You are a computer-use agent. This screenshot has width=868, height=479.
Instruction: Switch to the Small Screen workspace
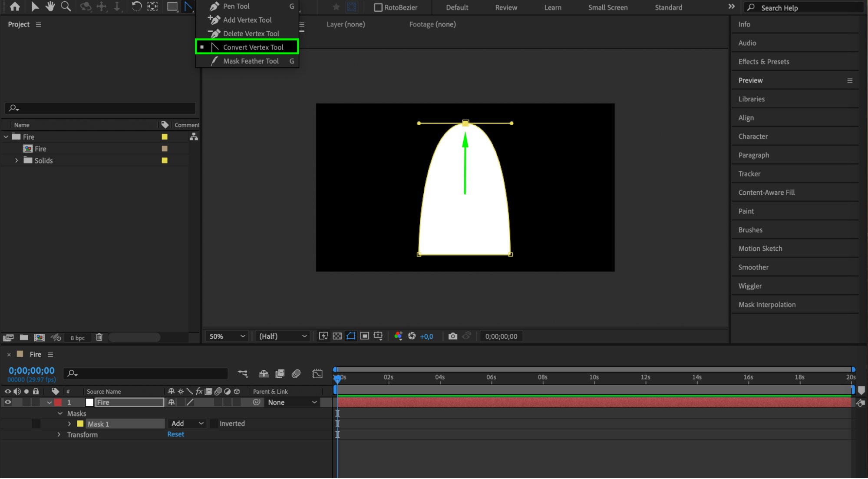[x=607, y=7]
